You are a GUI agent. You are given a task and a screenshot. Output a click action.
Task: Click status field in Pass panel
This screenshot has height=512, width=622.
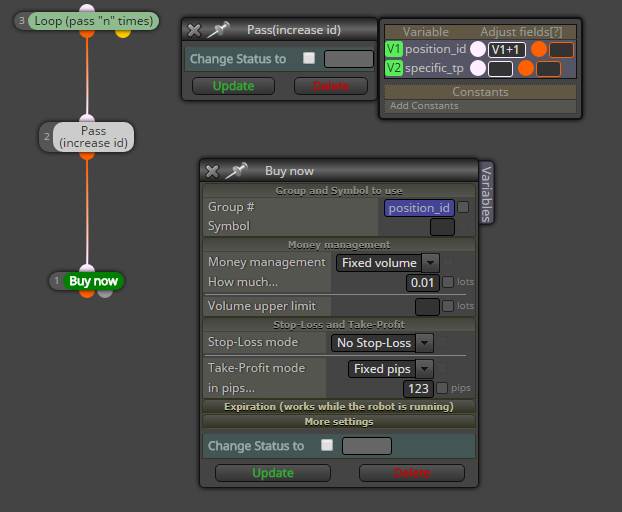[349, 59]
